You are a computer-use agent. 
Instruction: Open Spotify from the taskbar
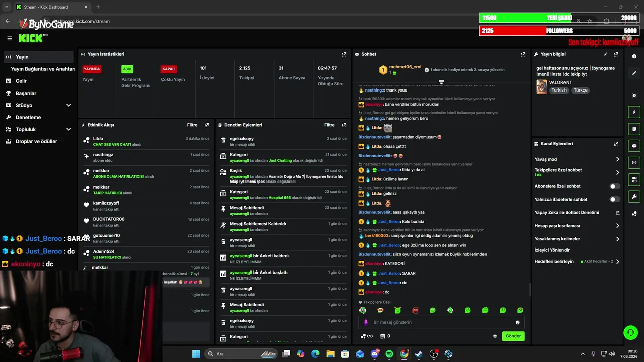(389, 354)
